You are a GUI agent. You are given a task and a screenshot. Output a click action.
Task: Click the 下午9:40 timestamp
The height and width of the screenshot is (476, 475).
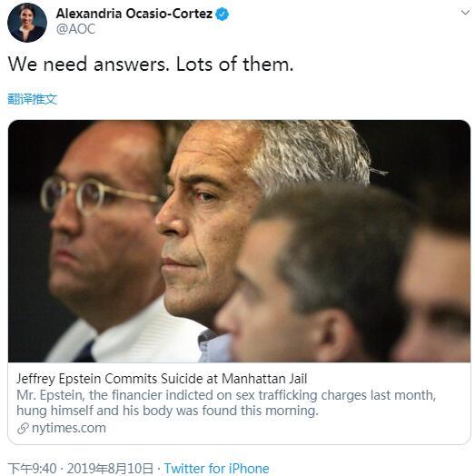pyautogui.click(x=32, y=468)
